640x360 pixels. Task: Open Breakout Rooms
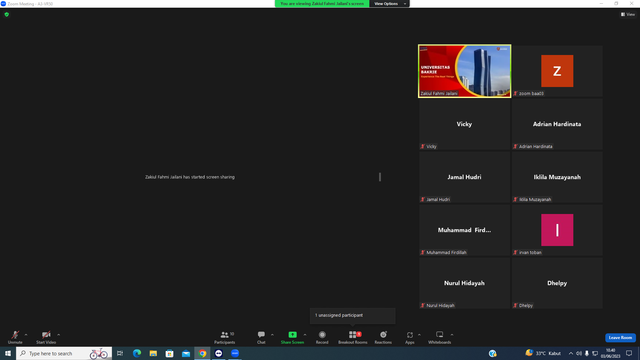click(x=353, y=337)
